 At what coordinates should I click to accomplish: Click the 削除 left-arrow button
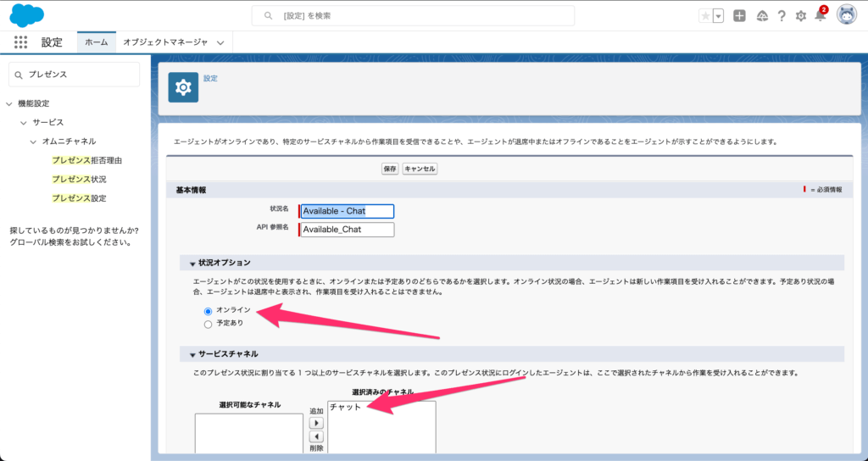click(316, 437)
